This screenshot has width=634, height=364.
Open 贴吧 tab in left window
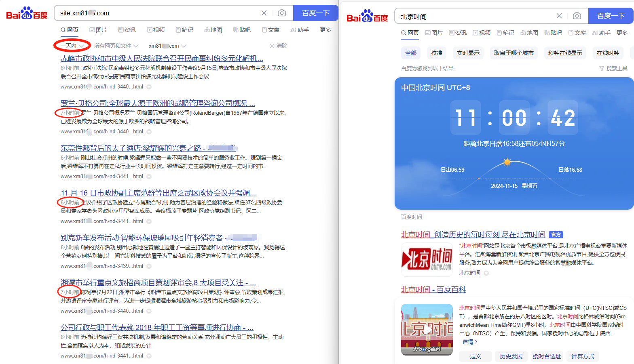click(242, 30)
